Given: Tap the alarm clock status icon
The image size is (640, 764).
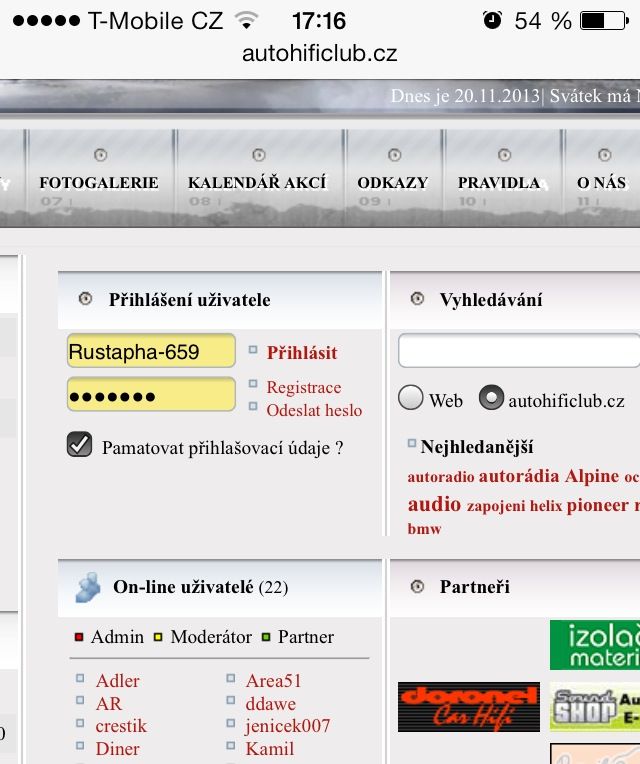Looking at the screenshot, I should [x=492, y=20].
